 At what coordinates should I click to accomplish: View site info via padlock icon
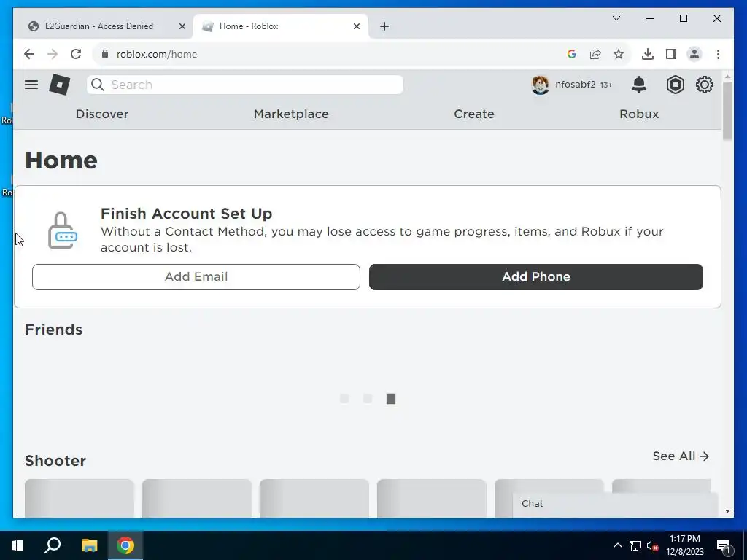coord(105,54)
